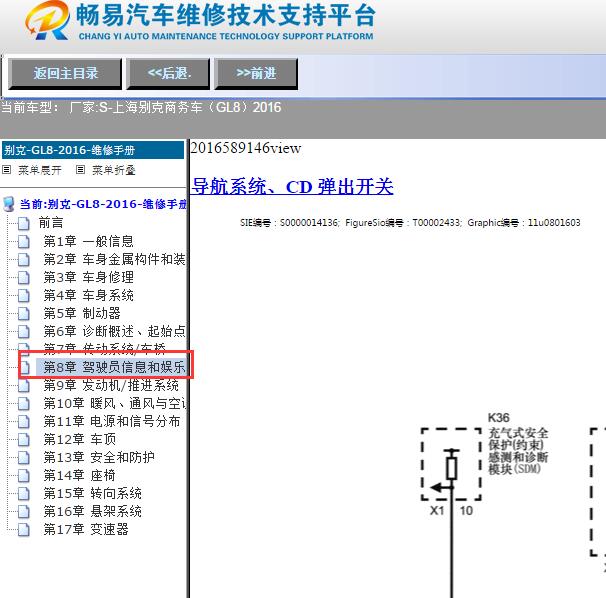Open 第14章 座椅
This screenshot has height=598, width=606.
point(80,475)
